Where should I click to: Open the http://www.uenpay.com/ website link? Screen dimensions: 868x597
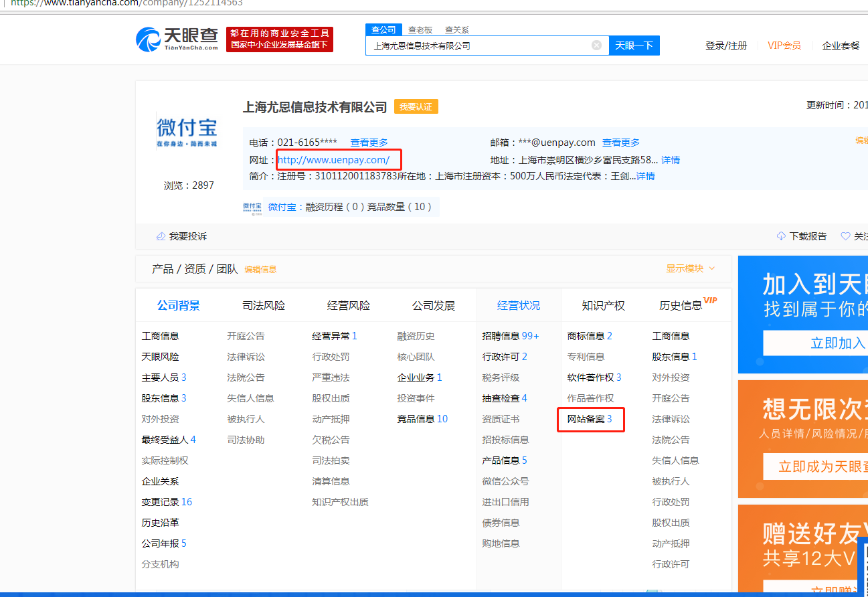[333, 160]
